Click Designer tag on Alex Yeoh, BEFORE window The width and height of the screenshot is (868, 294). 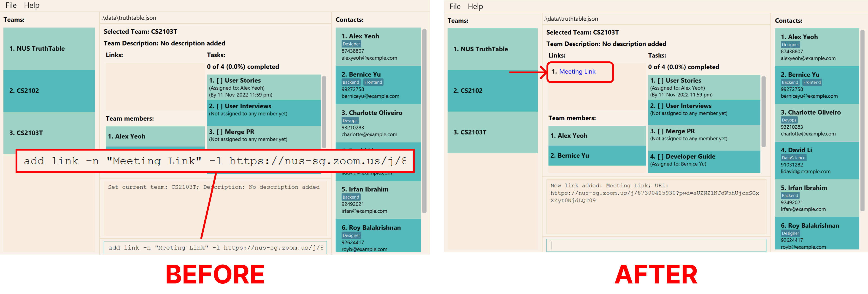point(351,44)
